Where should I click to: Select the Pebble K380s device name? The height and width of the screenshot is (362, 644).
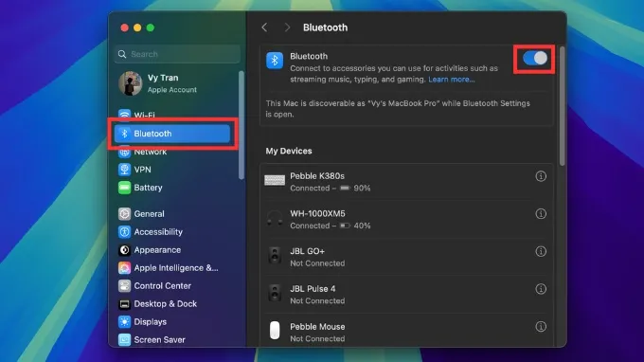pos(317,176)
